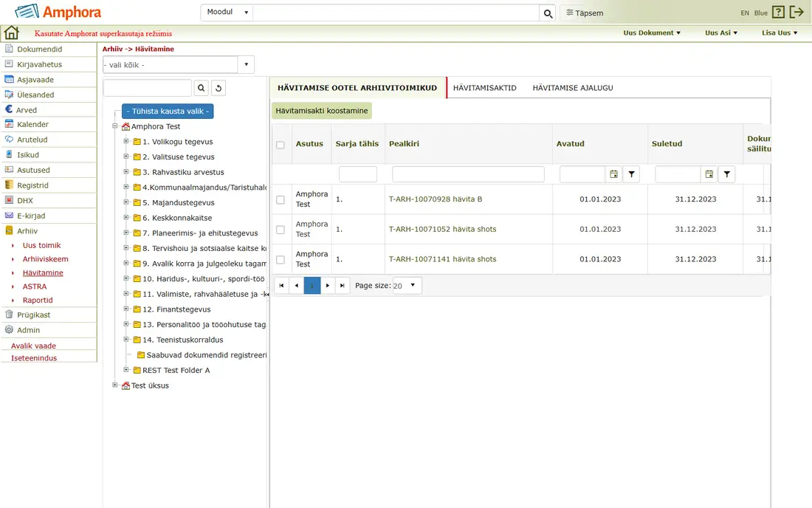
Task: Click 'Tühista kausta valik' button
Action: click(168, 111)
